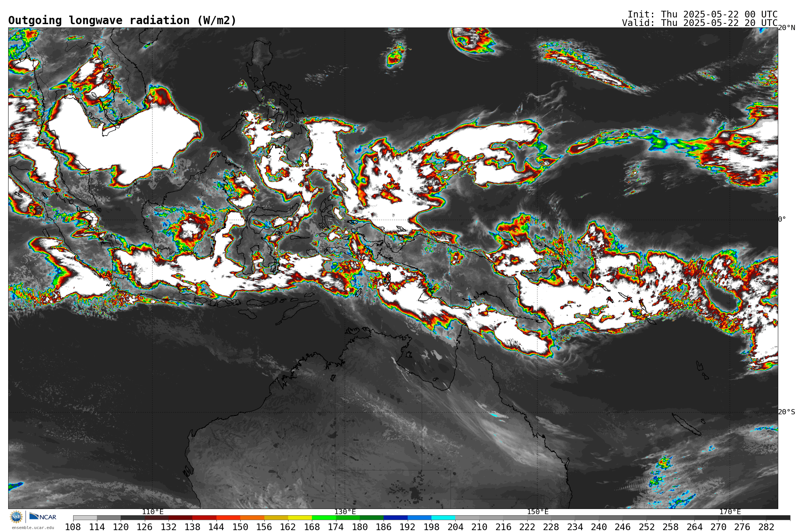This screenshot has height=532, width=802.
Task: Pick the bright red colorbar swatch
Action: [x=228, y=518]
